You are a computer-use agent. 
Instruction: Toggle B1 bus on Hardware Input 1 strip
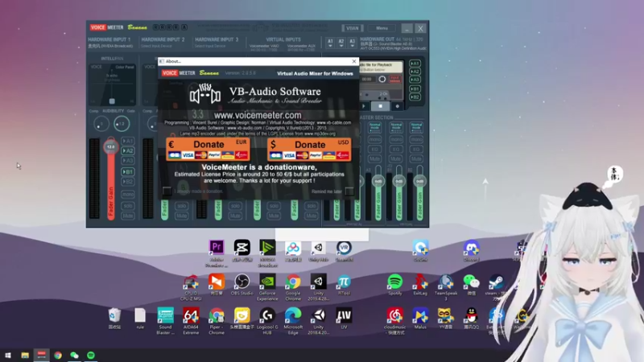point(128,171)
